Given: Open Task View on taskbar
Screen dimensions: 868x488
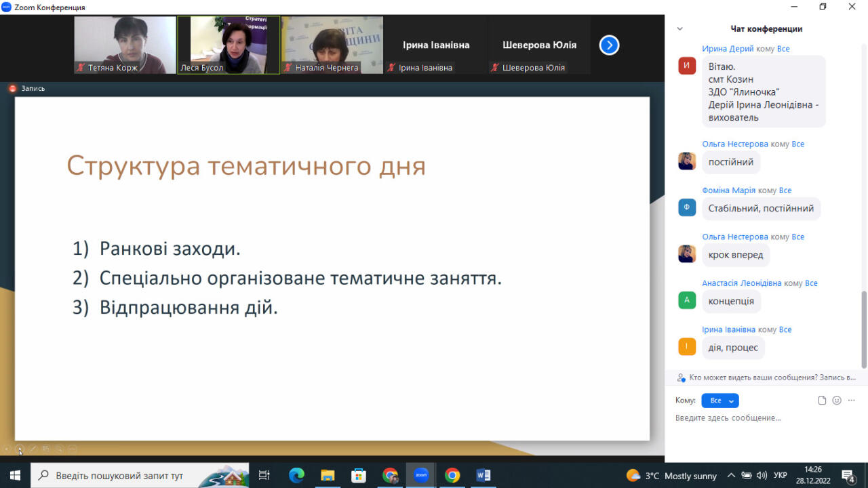Looking at the screenshot, I should pyautogui.click(x=264, y=475).
